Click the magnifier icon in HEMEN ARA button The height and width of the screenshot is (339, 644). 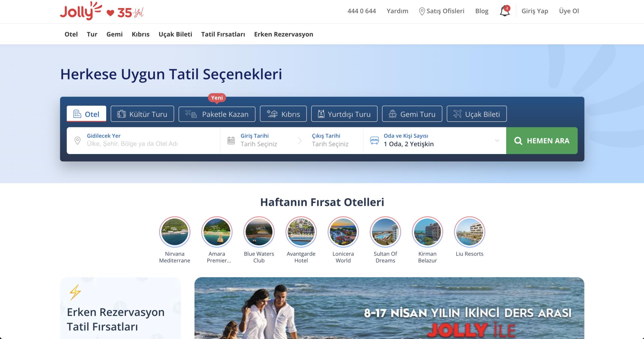(518, 141)
